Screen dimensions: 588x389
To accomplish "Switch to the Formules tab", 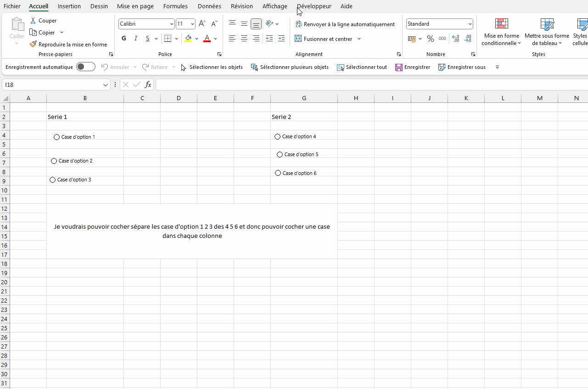I will pyautogui.click(x=175, y=6).
